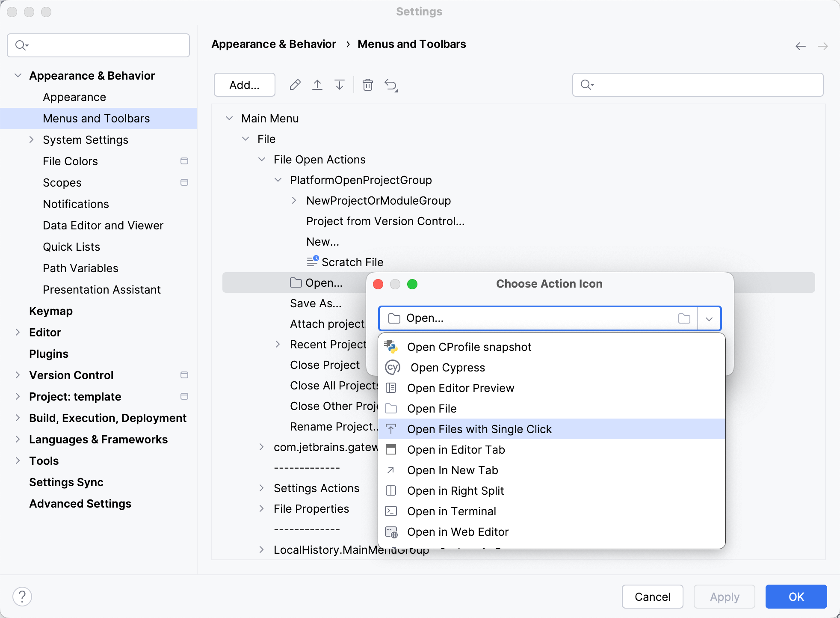Expand Settings Actions node

(x=262, y=488)
